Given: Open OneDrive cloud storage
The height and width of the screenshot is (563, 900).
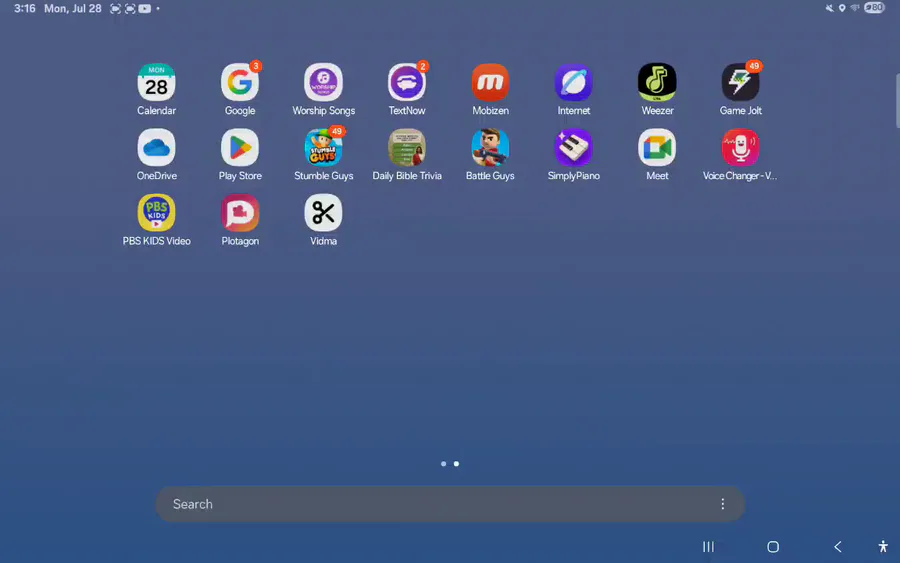Looking at the screenshot, I should click(x=156, y=147).
